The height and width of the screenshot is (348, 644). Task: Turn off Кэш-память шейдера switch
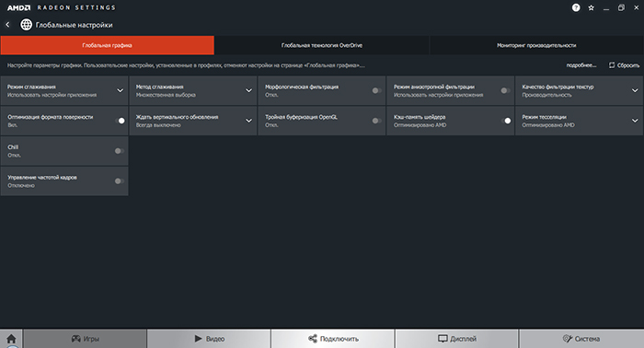coord(506,121)
